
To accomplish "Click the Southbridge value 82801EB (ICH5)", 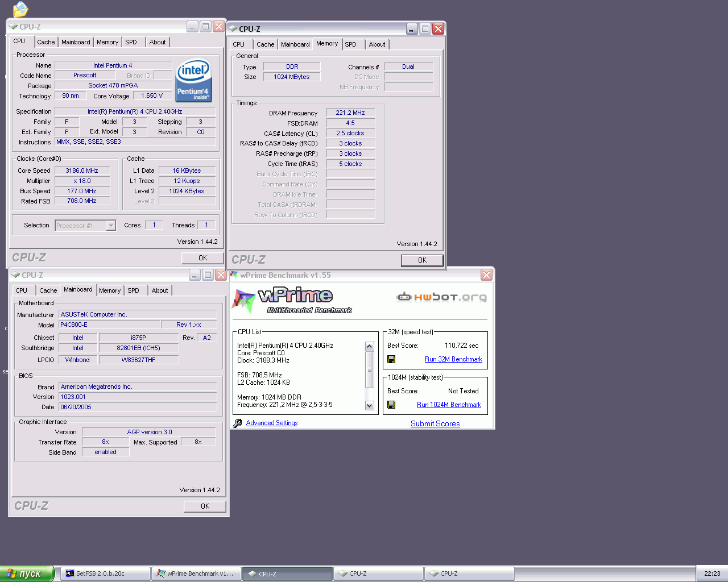I will tap(139, 348).
